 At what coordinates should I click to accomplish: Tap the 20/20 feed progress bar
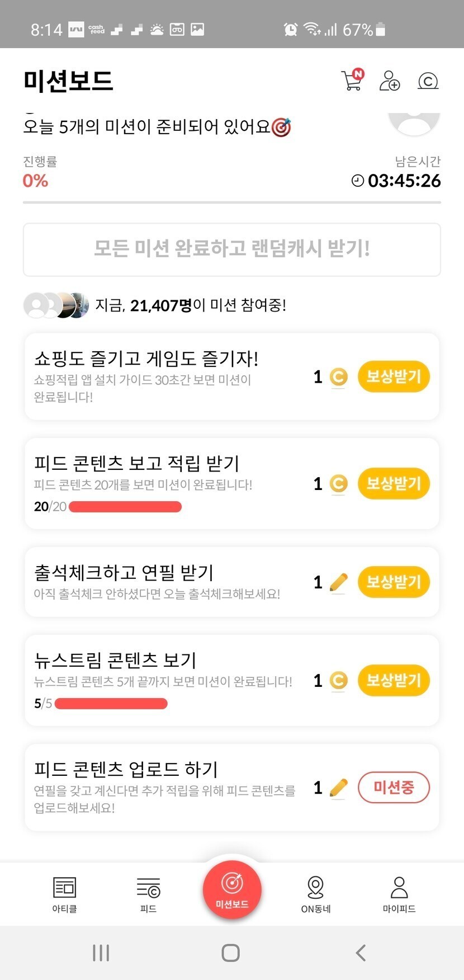(125, 507)
